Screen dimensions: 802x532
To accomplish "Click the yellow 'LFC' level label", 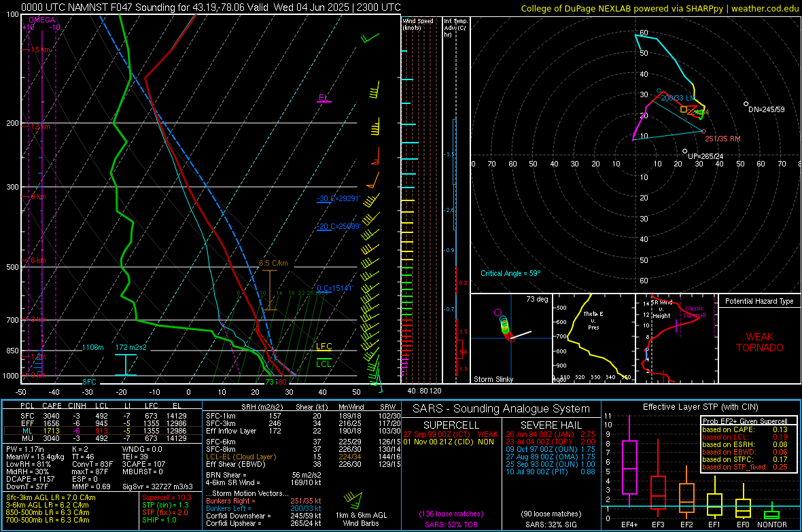I will coord(324,347).
